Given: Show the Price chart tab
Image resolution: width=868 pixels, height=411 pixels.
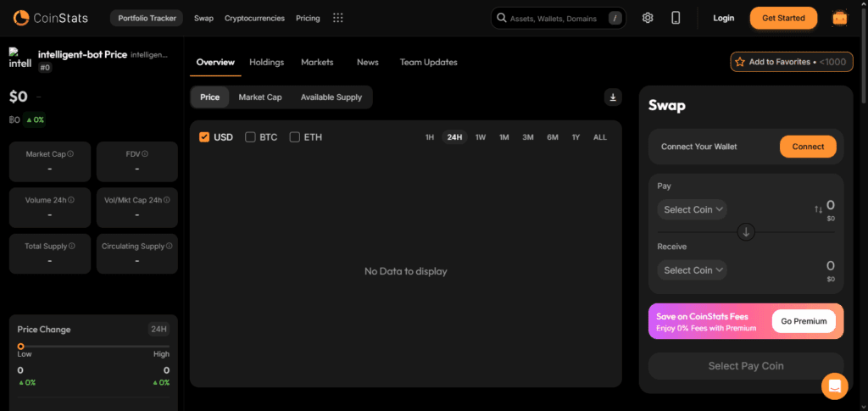Looking at the screenshot, I should pos(210,97).
